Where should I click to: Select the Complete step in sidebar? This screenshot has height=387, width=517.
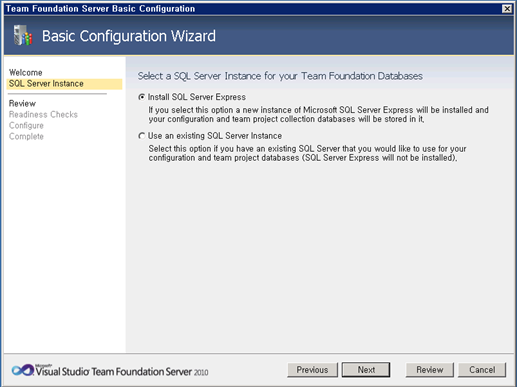coord(26,136)
